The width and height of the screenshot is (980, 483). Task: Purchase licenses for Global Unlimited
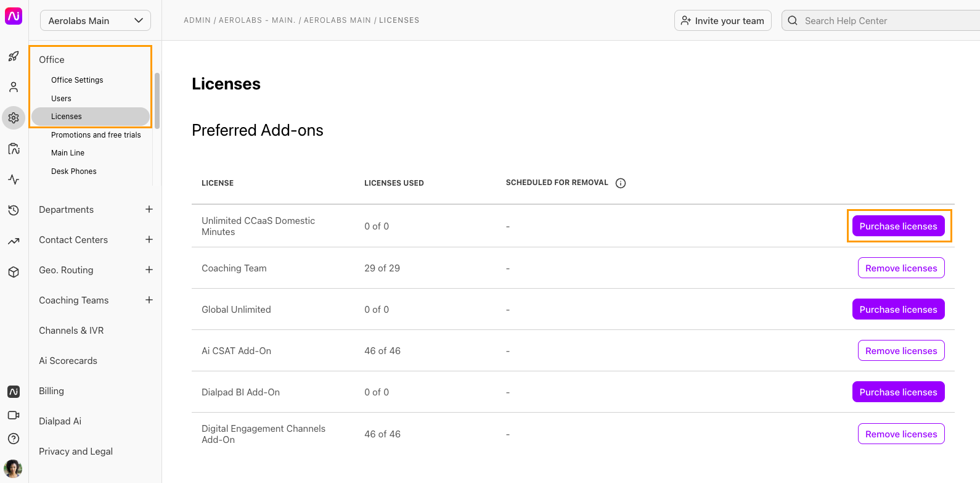(898, 310)
